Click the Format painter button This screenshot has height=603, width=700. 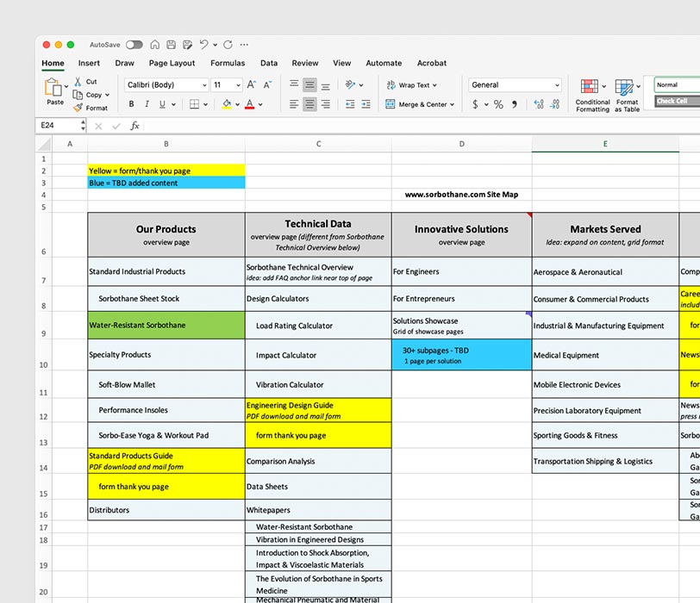point(91,108)
